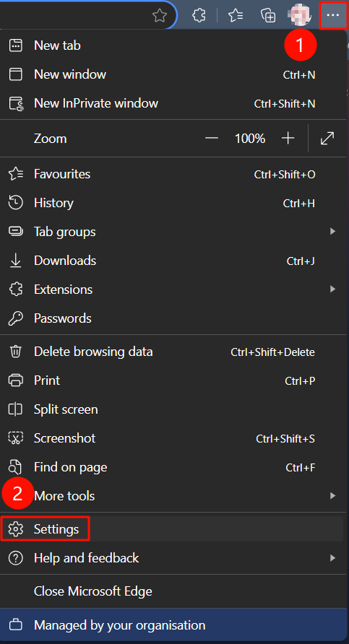Decrease zoom with the minus button
Image resolution: width=349 pixels, height=644 pixels.
[x=212, y=139]
